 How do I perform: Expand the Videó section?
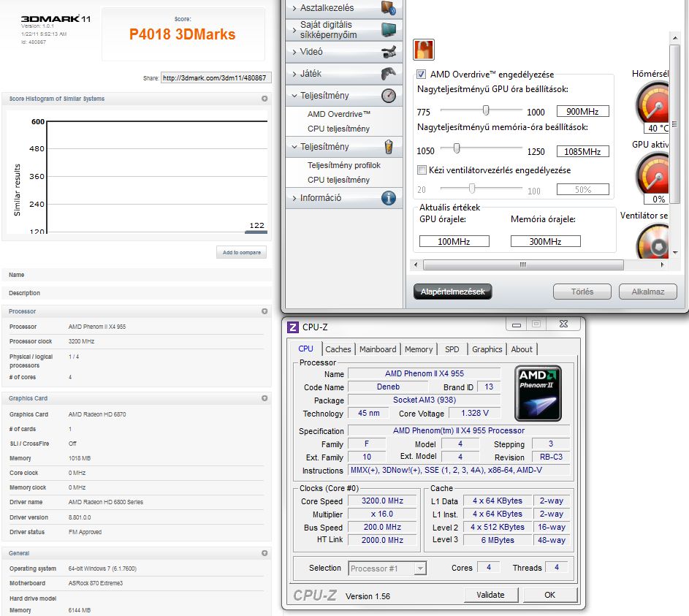pos(344,52)
